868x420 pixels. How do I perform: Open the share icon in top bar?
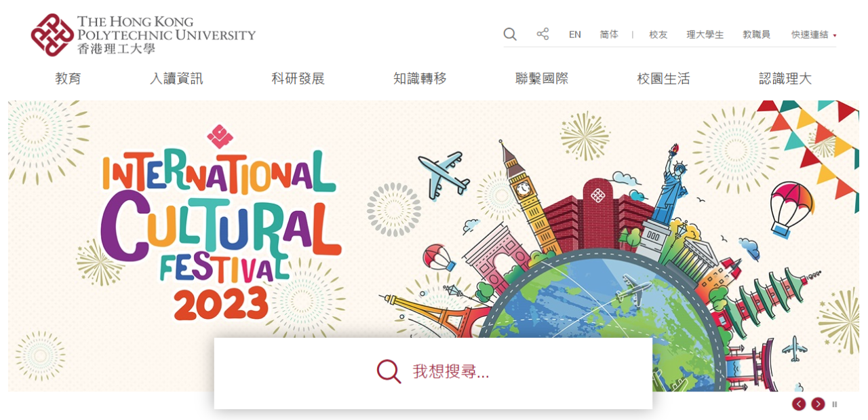click(x=542, y=34)
